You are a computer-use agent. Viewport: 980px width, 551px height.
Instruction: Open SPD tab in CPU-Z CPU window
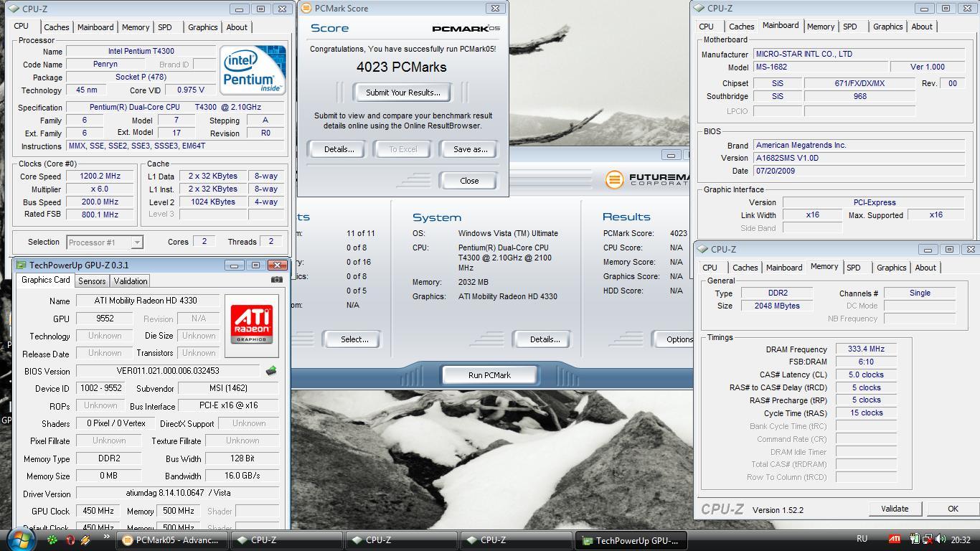165,27
